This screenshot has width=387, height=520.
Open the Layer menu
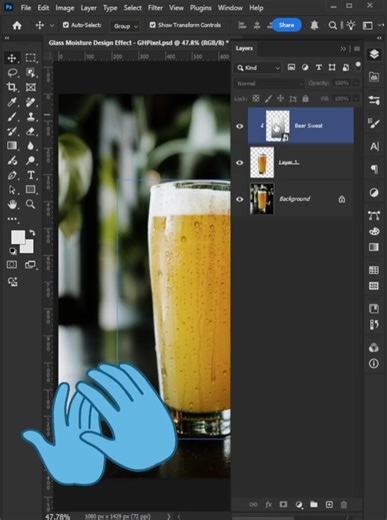pos(88,8)
